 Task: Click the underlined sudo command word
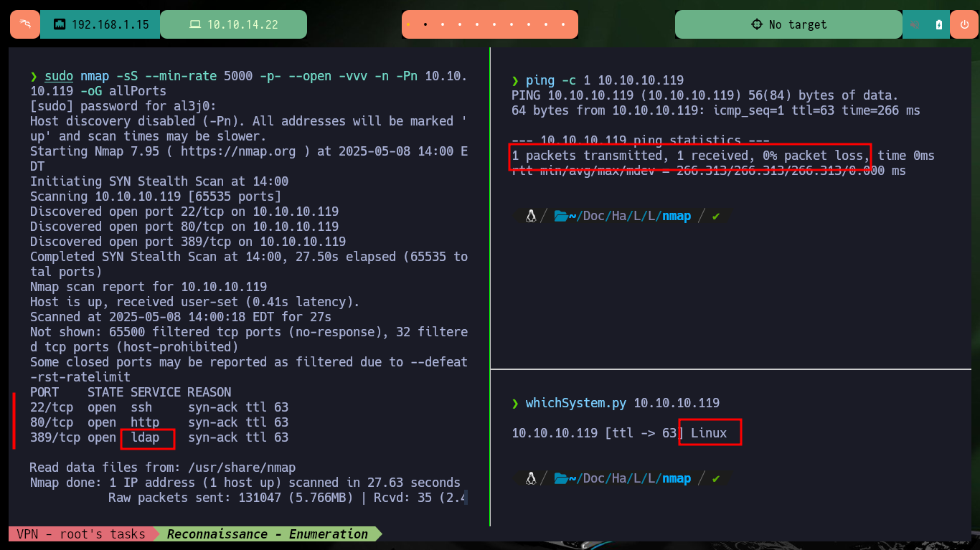59,76
